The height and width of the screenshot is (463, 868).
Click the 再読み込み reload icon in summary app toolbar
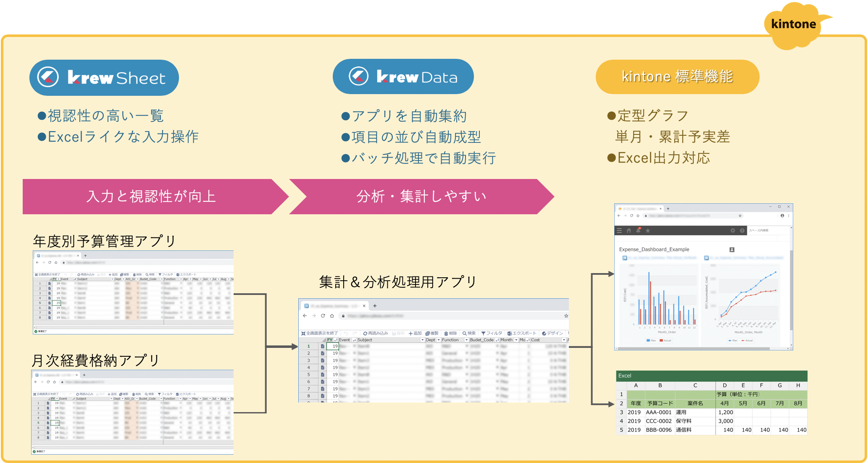(x=366, y=333)
